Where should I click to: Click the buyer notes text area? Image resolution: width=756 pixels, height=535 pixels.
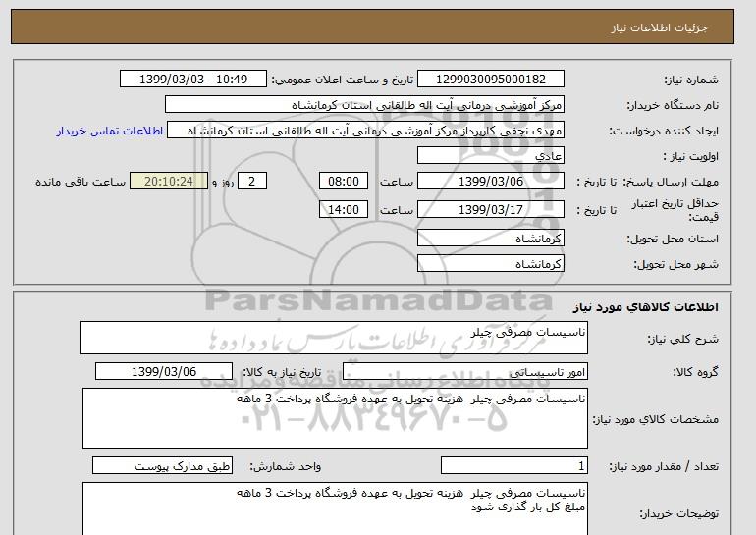click(x=335, y=508)
